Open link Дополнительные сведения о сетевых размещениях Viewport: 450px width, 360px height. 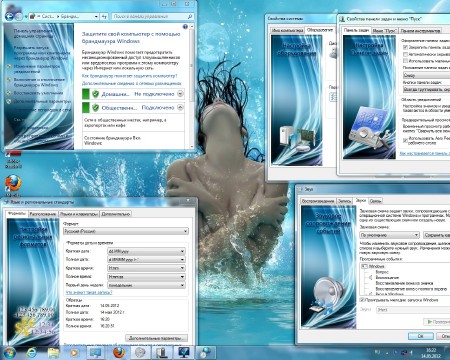132,83
